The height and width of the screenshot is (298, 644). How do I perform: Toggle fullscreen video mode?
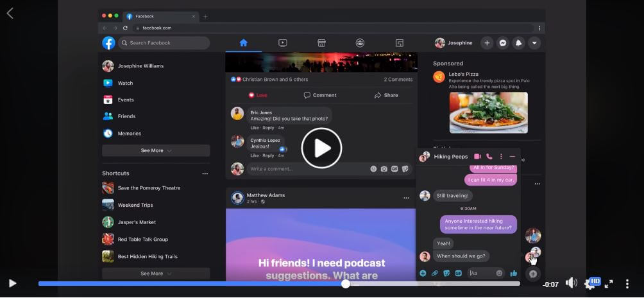609,283
